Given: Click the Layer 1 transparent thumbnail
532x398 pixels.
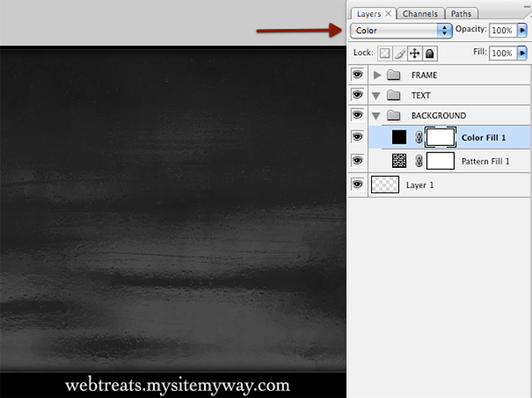Looking at the screenshot, I should click(x=385, y=185).
